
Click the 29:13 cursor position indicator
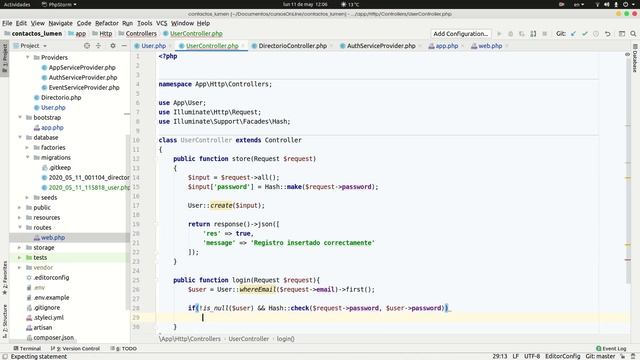(500, 356)
